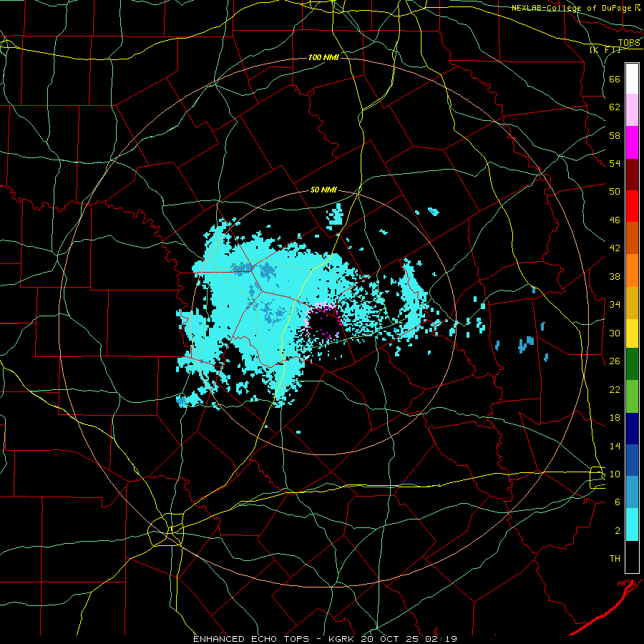This screenshot has height=644, width=644.
Task: Click the 02:19 timestamp
Action: click(x=441, y=639)
